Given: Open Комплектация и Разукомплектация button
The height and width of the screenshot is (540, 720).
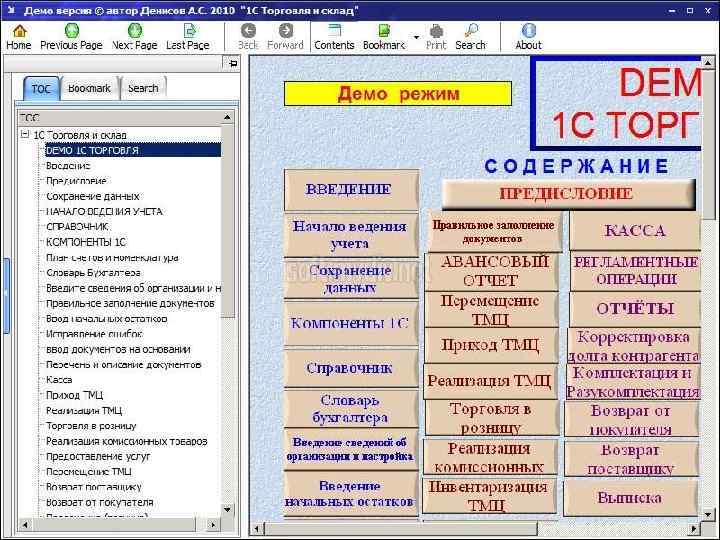Looking at the screenshot, I should (x=633, y=382).
